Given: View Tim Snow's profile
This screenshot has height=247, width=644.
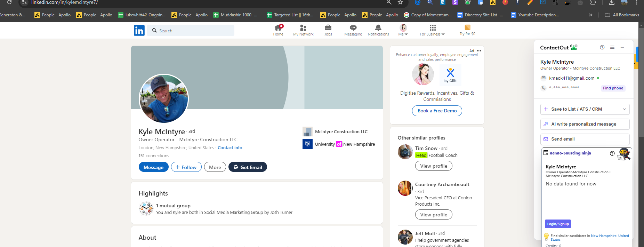Looking at the screenshot, I should pos(434,166).
